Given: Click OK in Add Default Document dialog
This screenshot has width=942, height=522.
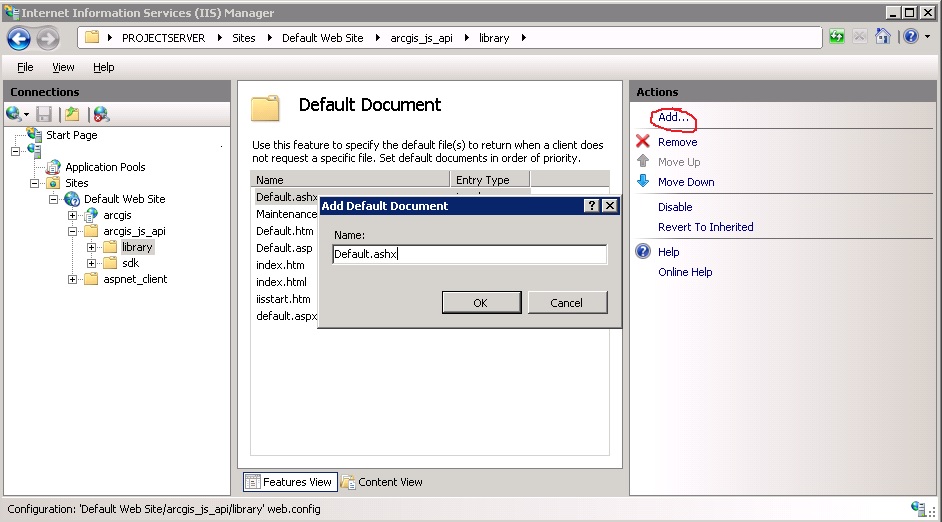Looking at the screenshot, I should click(481, 303).
